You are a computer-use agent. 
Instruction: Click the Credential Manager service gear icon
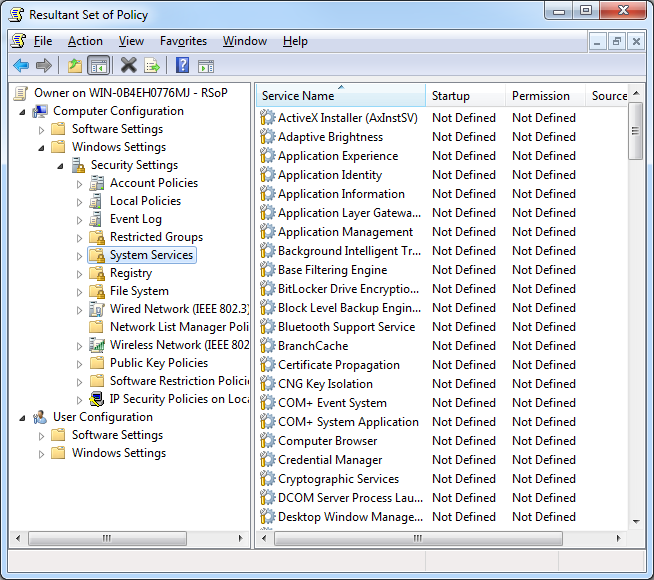click(x=267, y=459)
